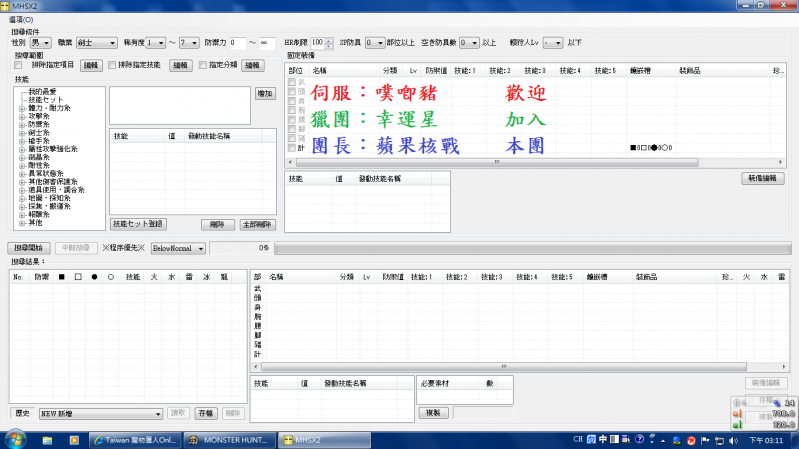799x449 pixels.
Task: Select 技能セット in the skill tree
Action: (x=45, y=100)
